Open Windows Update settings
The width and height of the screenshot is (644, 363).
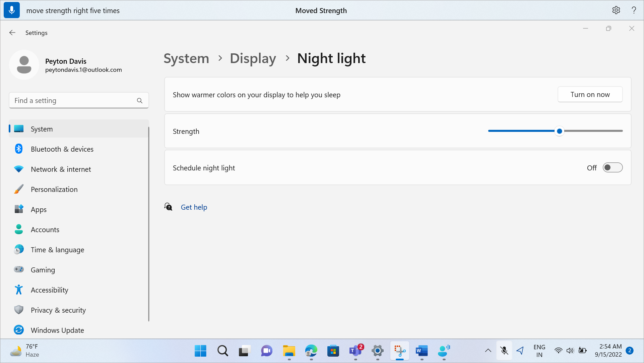pos(57,330)
